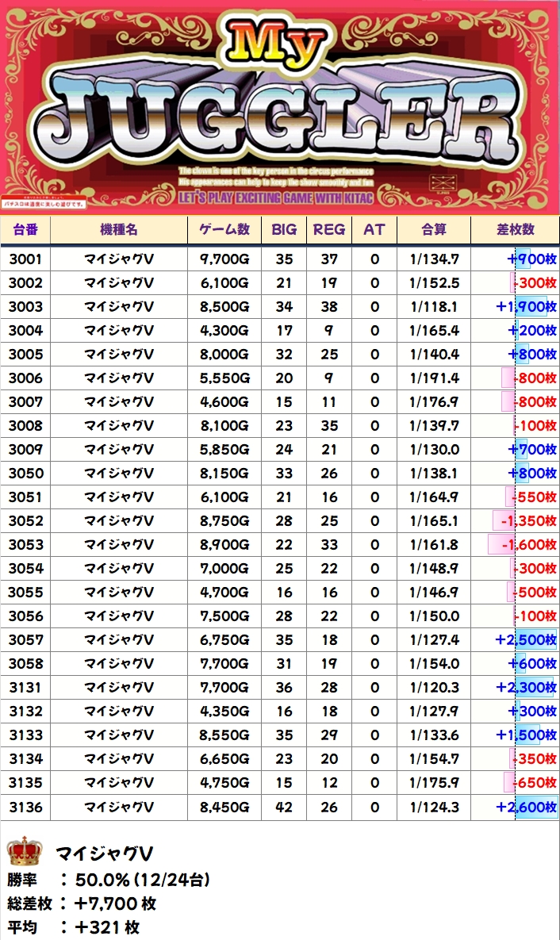Click the -1,350枚 difference for 3052
Viewport: 560px width, 940px height.
(x=529, y=521)
